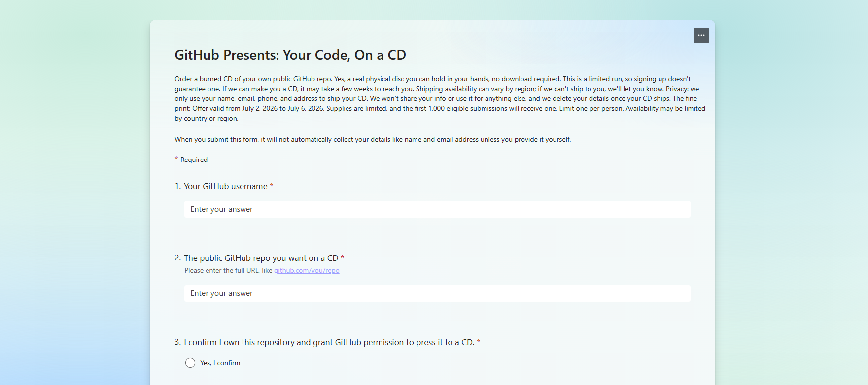
Task: Click the public GitHub repo answer field
Action: (x=437, y=293)
